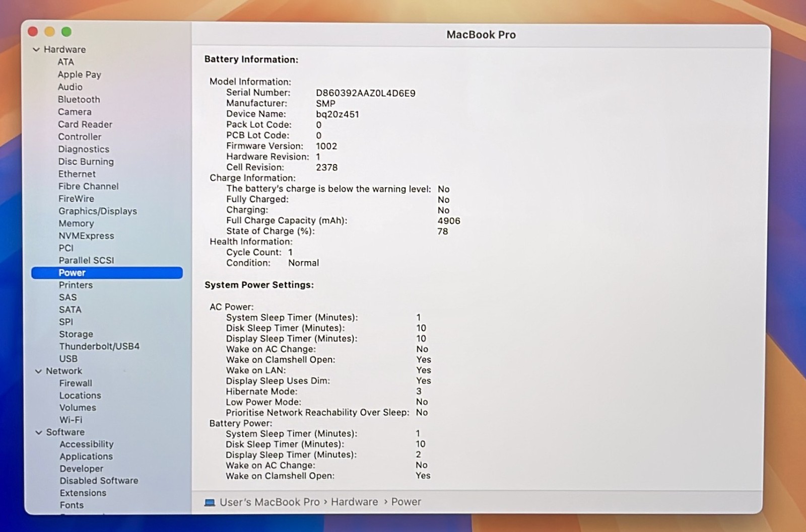Select Volumes under Network

coord(78,408)
